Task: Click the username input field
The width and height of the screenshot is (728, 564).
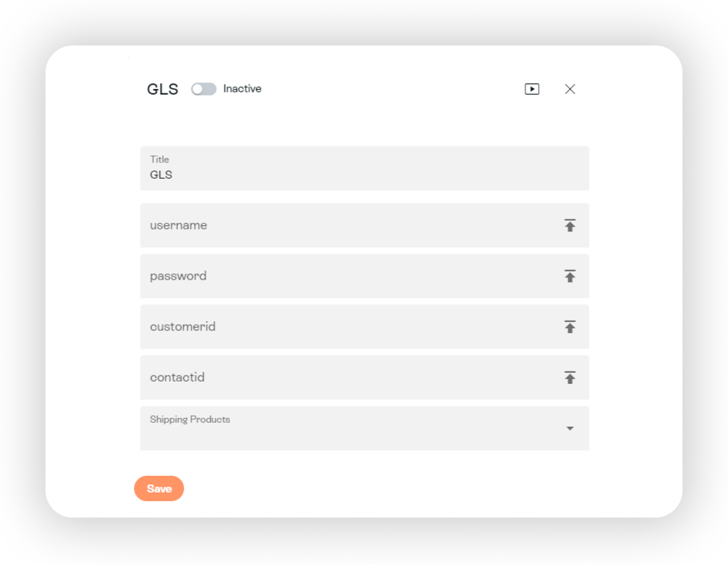Action: pyautogui.click(x=317, y=224)
